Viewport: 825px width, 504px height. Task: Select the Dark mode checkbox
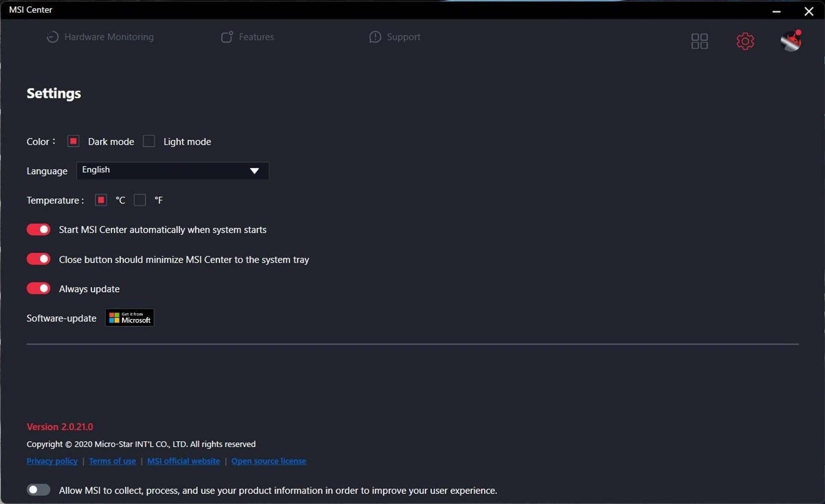point(73,141)
